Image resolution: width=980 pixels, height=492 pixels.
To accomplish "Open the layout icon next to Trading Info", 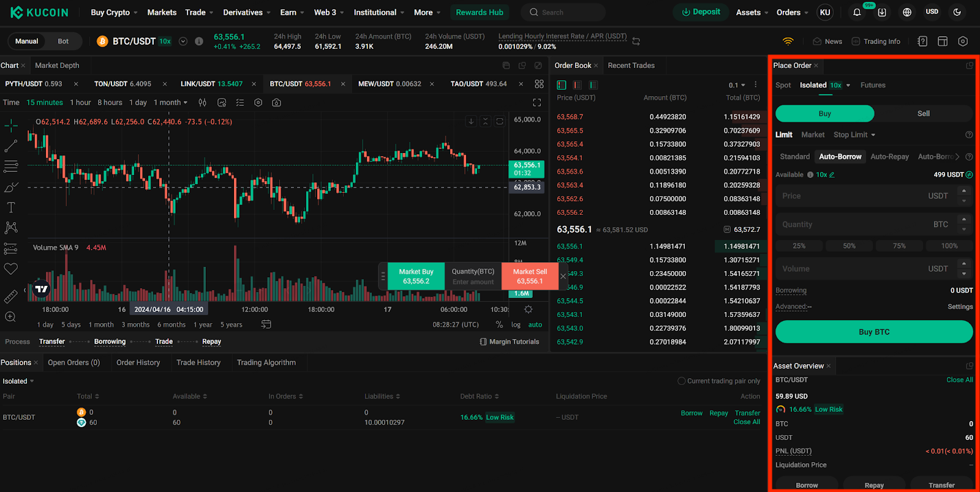I will 943,41.
